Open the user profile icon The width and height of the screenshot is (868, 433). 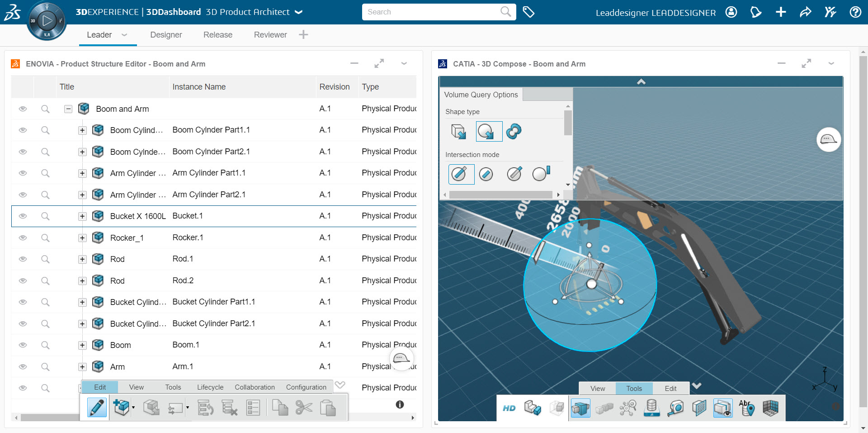pos(731,12)
